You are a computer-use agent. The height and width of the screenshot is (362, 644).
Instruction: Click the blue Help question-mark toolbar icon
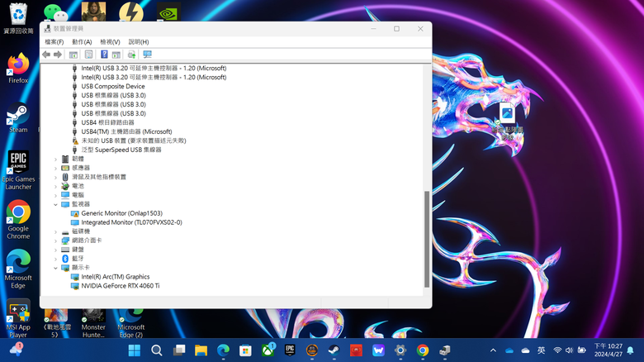coord(104,55)
